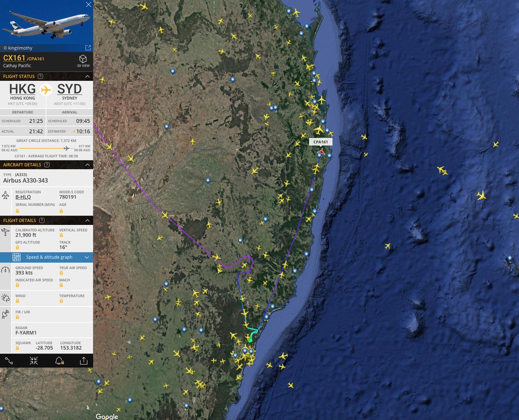519x420 pixels.
Task: Click the CX161 flight number heading
Action: [14, 58]
